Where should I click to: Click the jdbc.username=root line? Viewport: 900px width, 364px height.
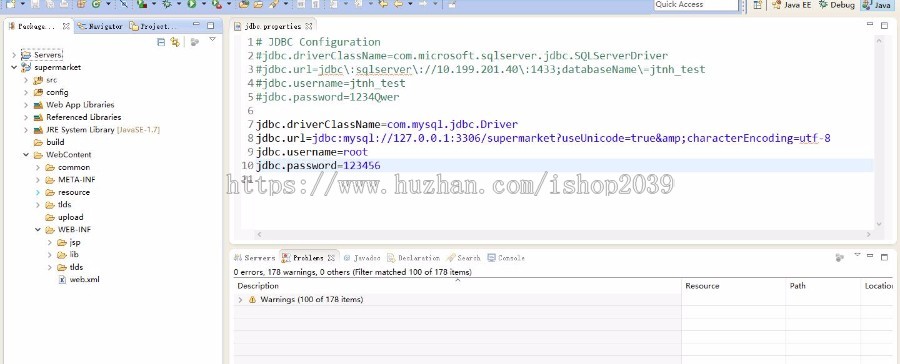[x=312, y=152]
